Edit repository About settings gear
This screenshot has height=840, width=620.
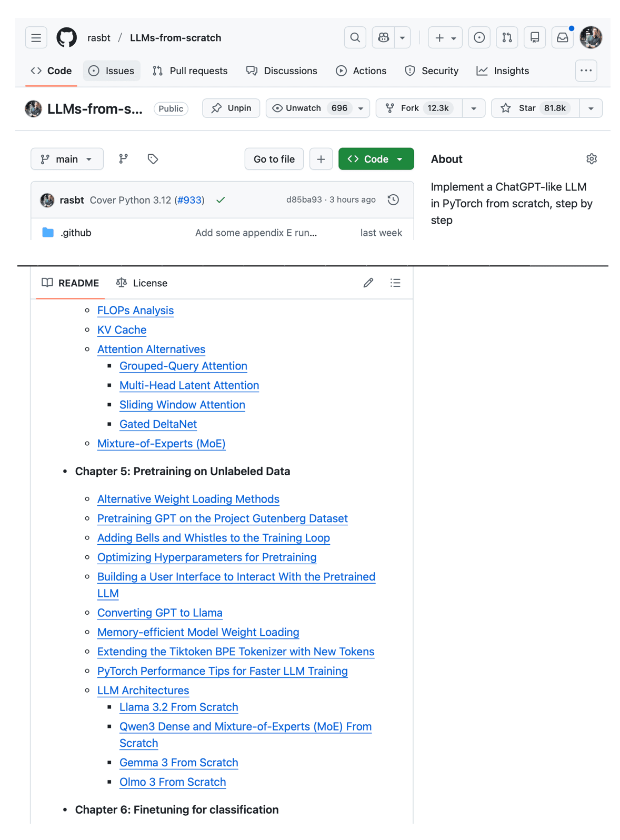click(x=592, y=159)
